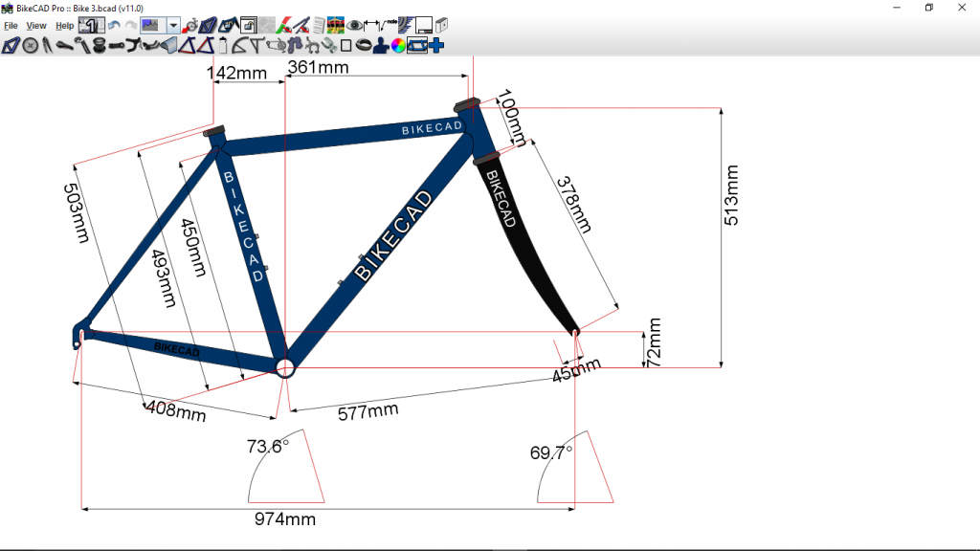Click the headset icon
Screen dimensions: 980x551
click(99, 45)
